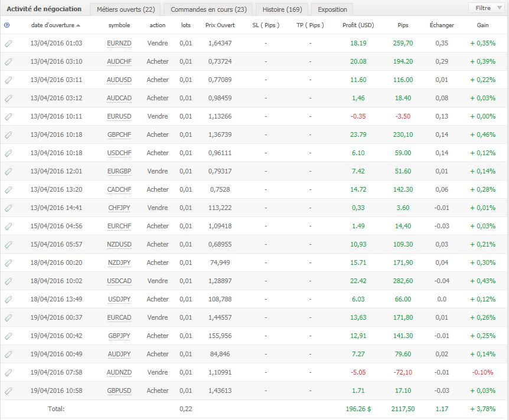
Task: Open the Histoire (169) tab
Action: pos(282,9)
